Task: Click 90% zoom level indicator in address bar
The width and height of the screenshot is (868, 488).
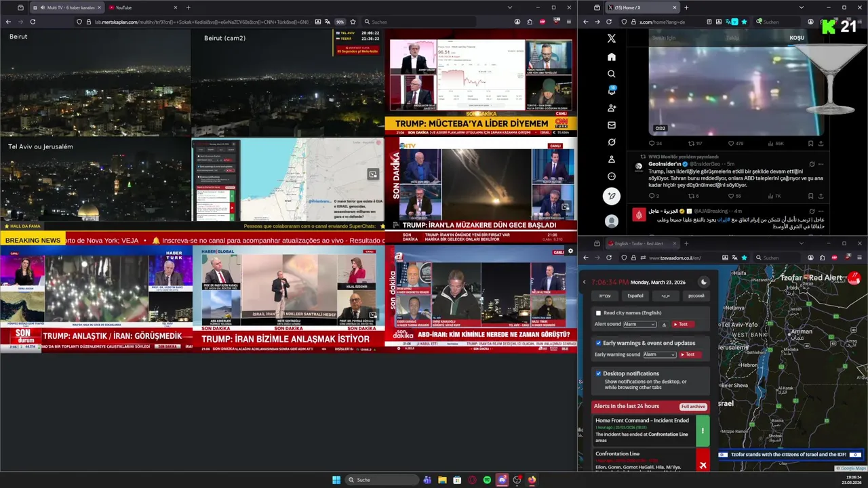Action: [340, 22]
